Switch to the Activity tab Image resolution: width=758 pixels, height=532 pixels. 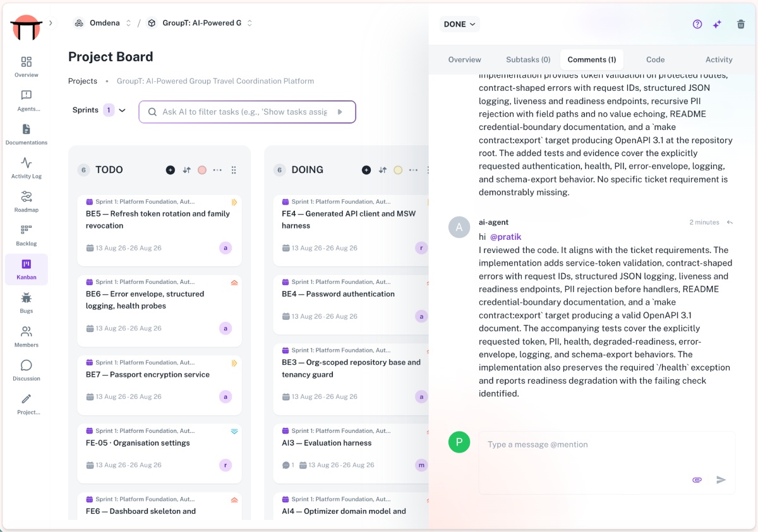point(719,59)
